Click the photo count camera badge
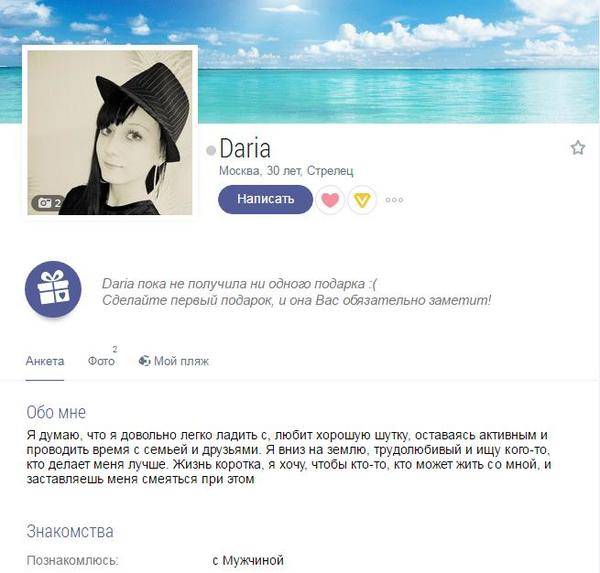This screenshot has height=573, width=600. pos(49,203)
